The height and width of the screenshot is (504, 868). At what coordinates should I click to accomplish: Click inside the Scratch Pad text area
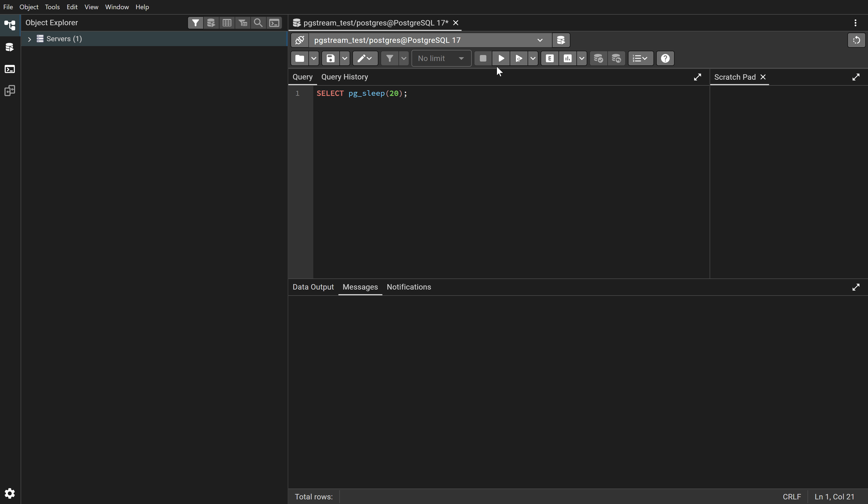point(789,182)
